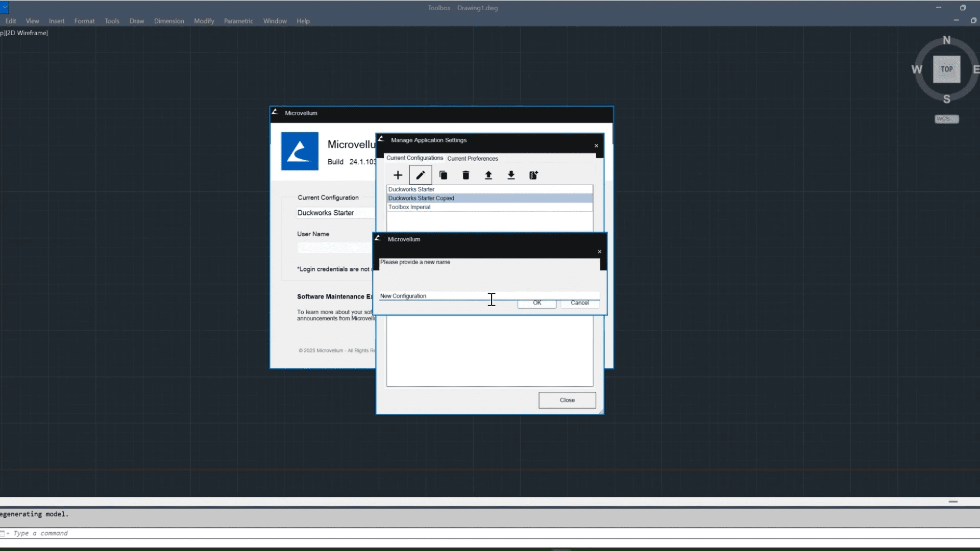Screen dimensions: 980x551
Task: Click the plus icon to add configuration
Action: click(x=398, y=175)
